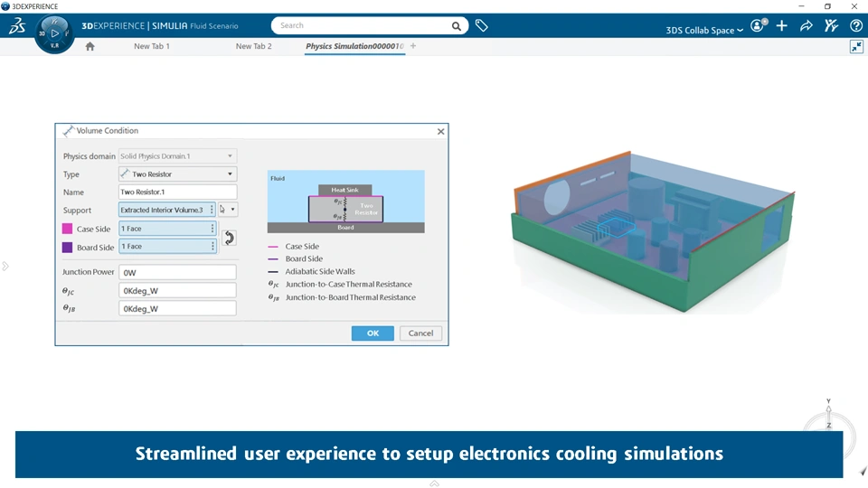Click the share arrow icon
The image size is (868, 488).
pos(806,25)
